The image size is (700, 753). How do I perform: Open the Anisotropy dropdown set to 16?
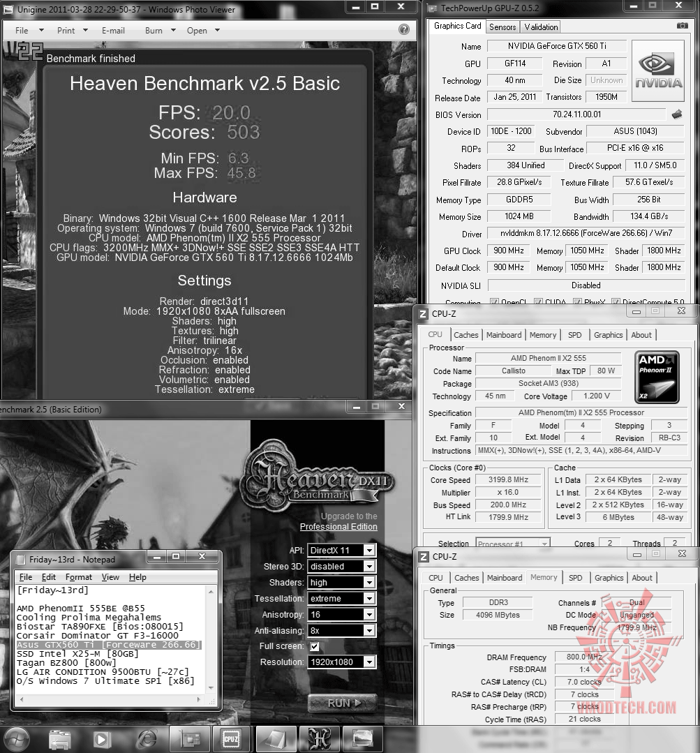(341, 614)
